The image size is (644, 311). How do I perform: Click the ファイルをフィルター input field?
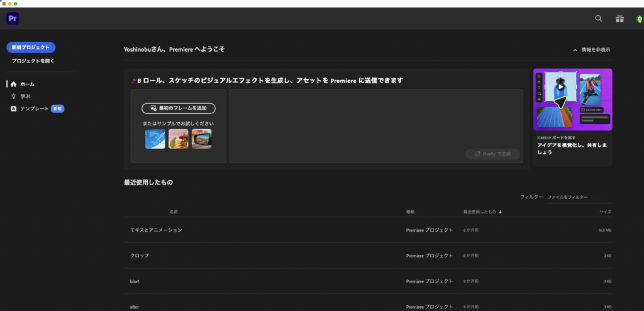(x=579, y=198)
